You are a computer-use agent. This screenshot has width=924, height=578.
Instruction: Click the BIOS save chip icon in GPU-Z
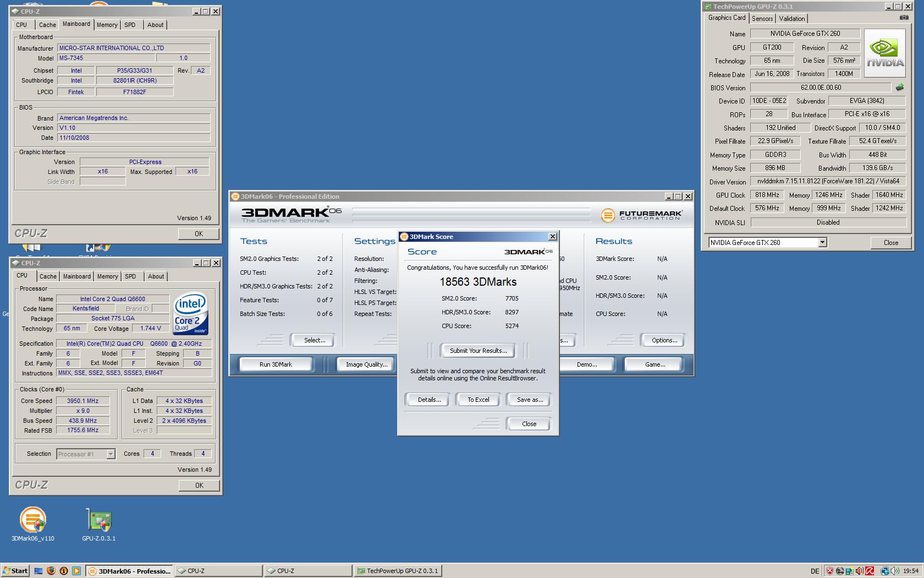(x=900, y=88)
